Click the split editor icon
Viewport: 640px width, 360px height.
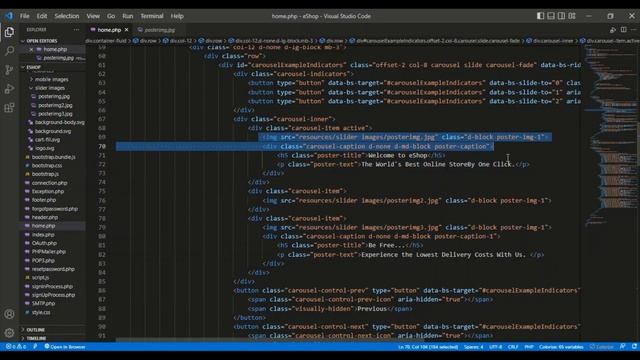click(x=623, y=30)
